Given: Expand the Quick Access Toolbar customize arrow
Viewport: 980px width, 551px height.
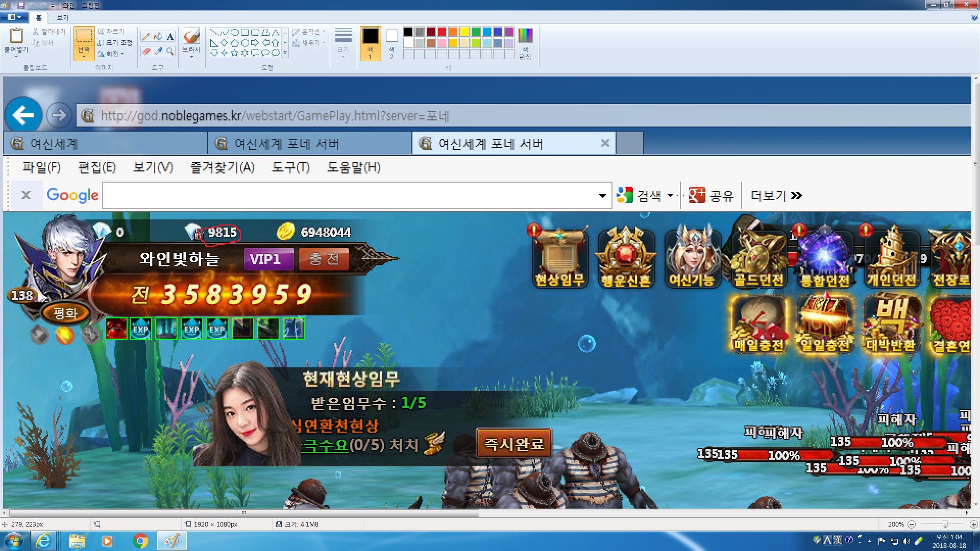Looking at the screenshot, I should tap(53, 6).
